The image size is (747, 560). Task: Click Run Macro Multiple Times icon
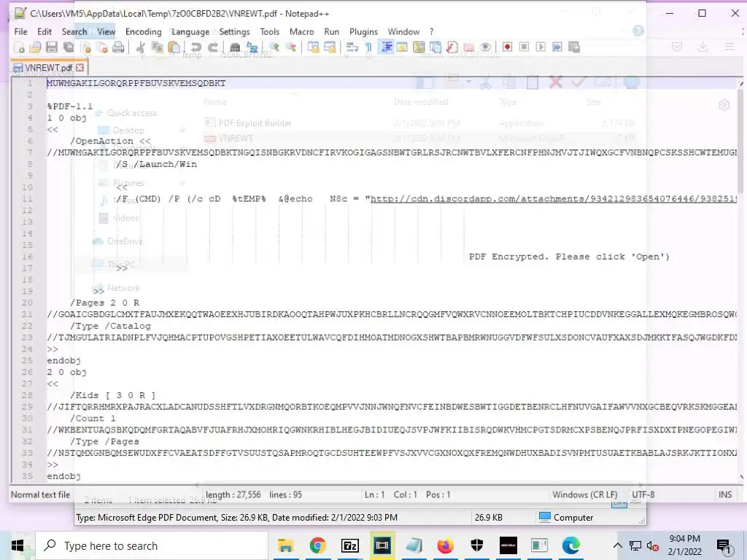click(557, 47)
